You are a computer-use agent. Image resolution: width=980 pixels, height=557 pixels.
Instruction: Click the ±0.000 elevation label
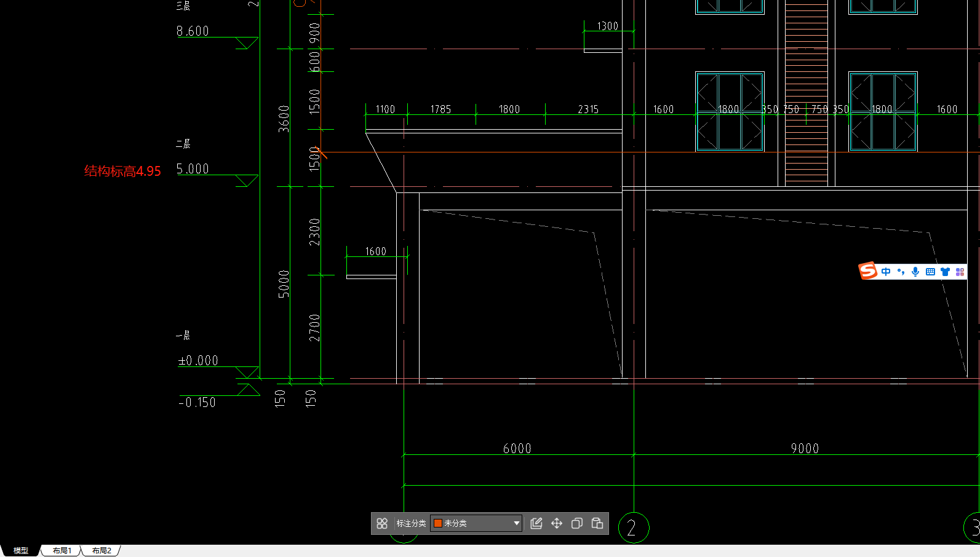(x=198, y=360)
